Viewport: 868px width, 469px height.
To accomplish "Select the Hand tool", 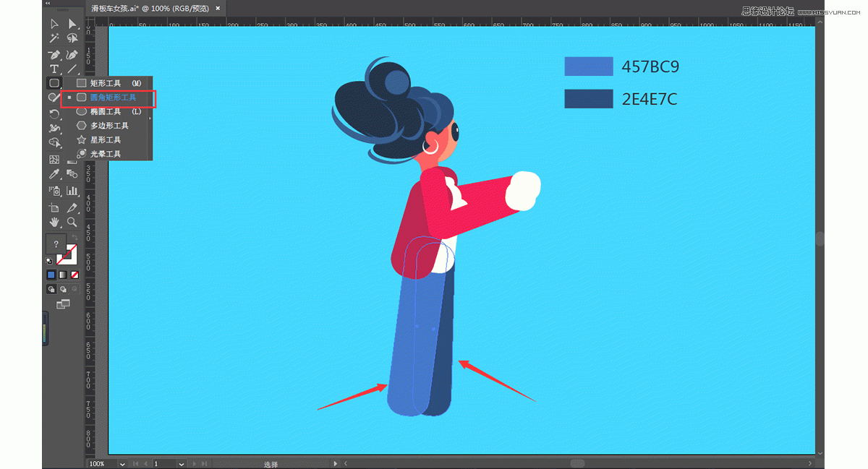I will (x=54, y=222).
